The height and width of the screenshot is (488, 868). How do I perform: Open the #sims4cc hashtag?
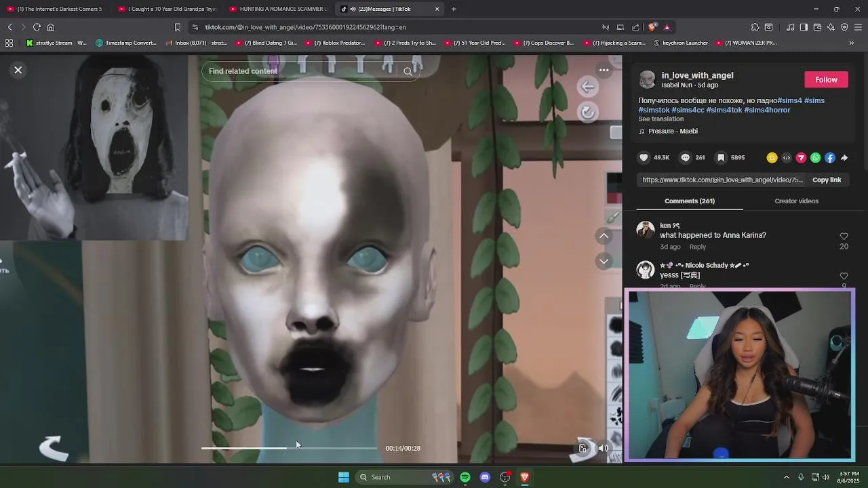tap(688, 110)
